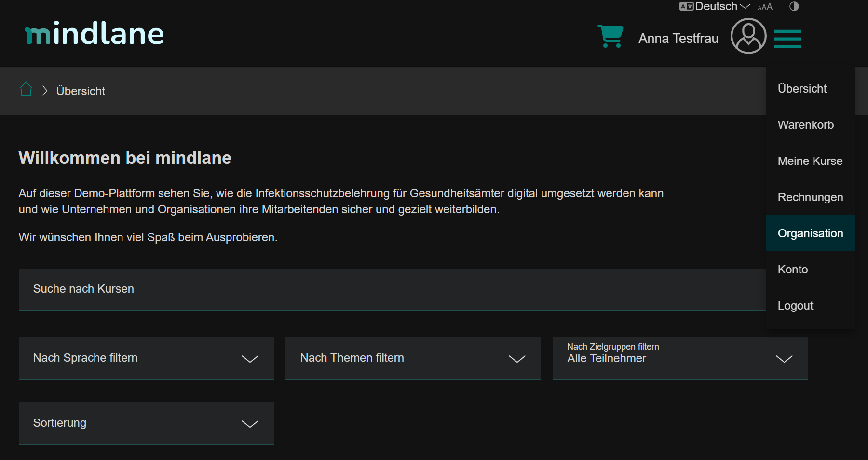Image resolution: width=868 pixels, height=460 pixels.
Task: Close the hamburger menu icon
Action: (787, 39)
